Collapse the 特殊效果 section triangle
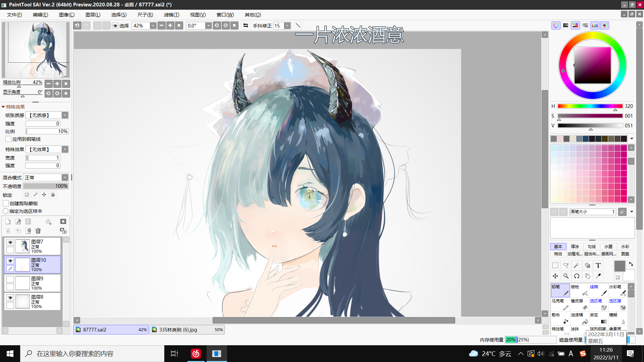The image size is (644, 362). pos(3,107)
